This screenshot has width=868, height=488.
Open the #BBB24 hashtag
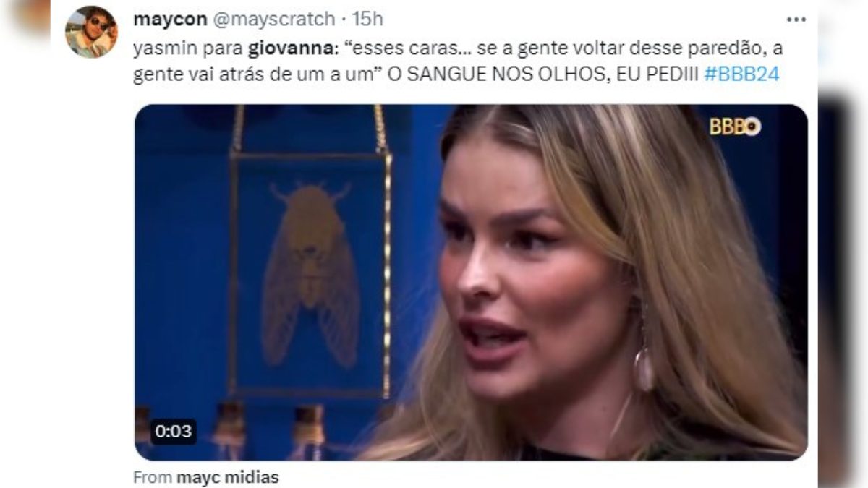click(x=741, y=74)
